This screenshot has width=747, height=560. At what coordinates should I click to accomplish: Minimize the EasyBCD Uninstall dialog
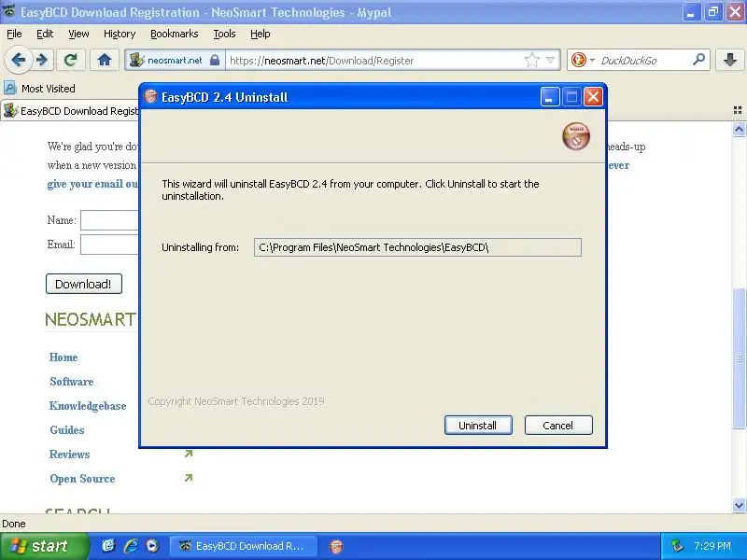(x=550, y=97)
